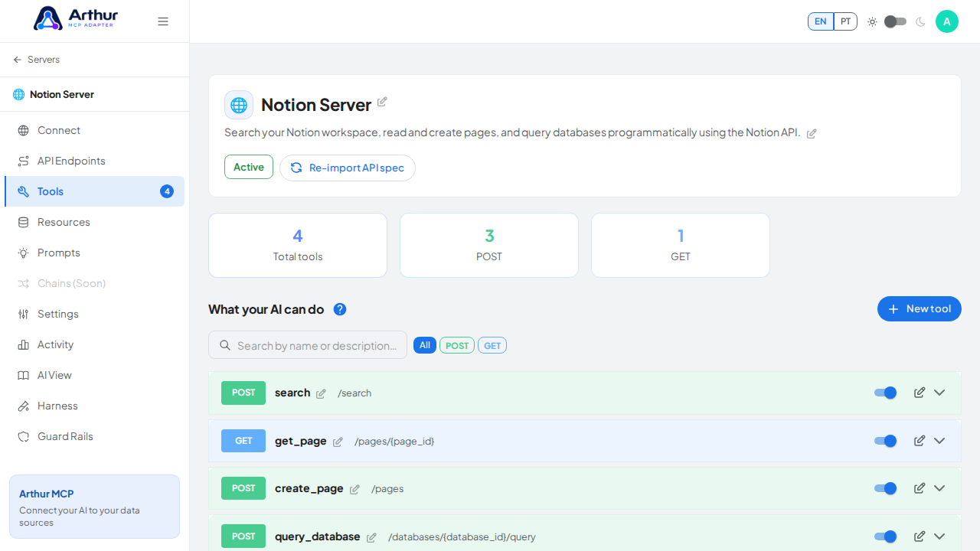Click the POST count stat card

tap(489, 245)
